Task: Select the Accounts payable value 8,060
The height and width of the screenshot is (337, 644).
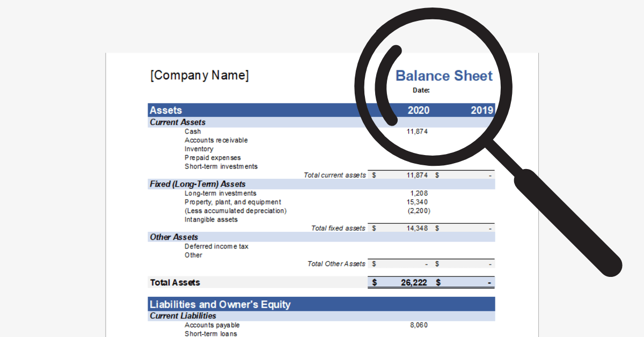Action: pyautogui.click(x=419, y=325)
